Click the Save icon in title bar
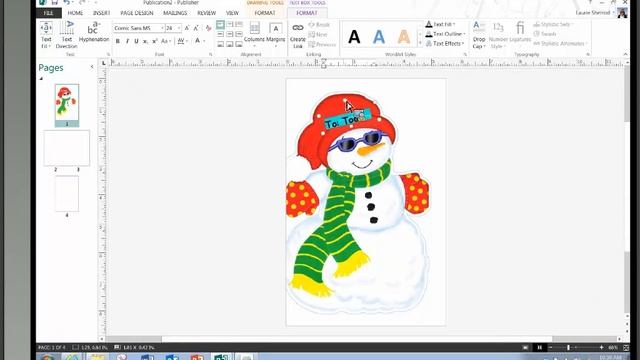The image size is (640, 360). tap(54, 2)
